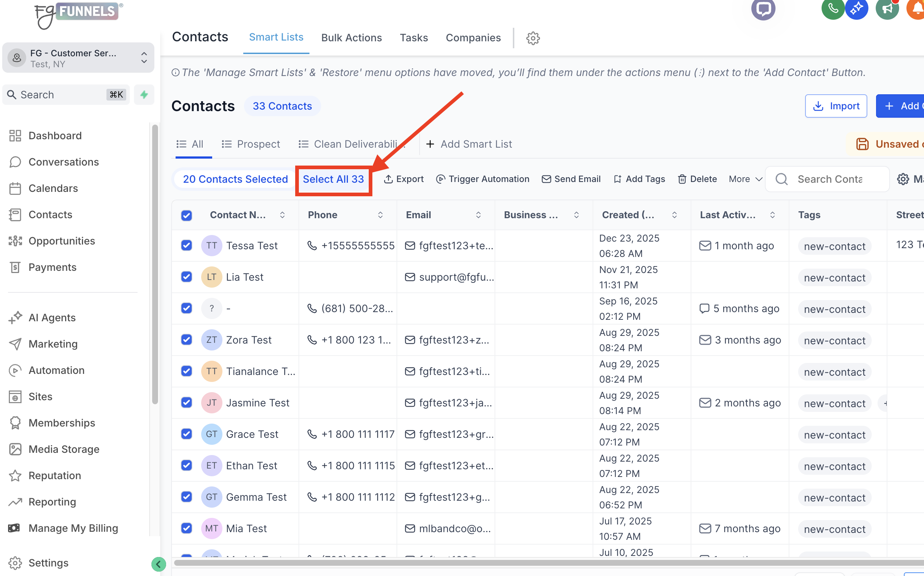The height and width of the screenshot is (576, 924).
Task: Uncheck the Tessa Test checkbox
Action: click(187, 245)
